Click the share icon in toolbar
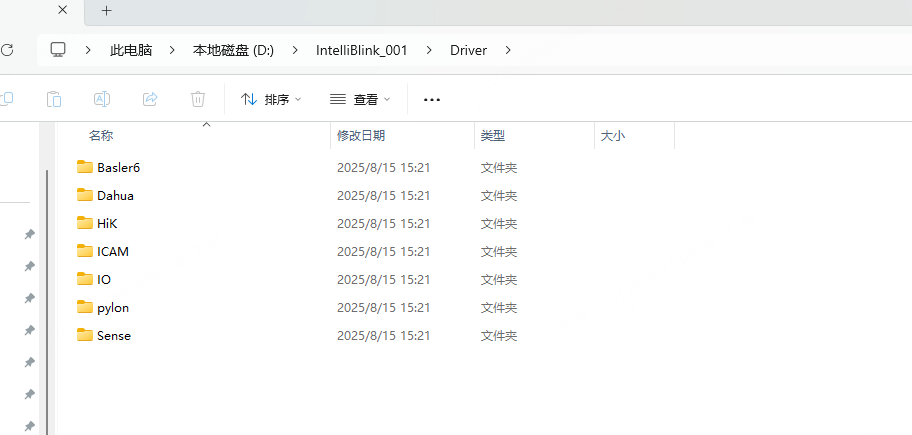This screenshot has width=912, height=435. coord(150,99)
